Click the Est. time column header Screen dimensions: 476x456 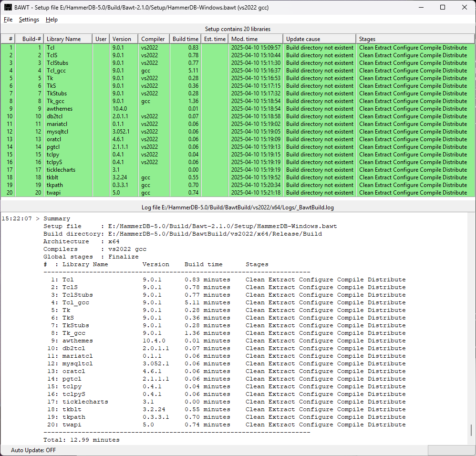215,39
